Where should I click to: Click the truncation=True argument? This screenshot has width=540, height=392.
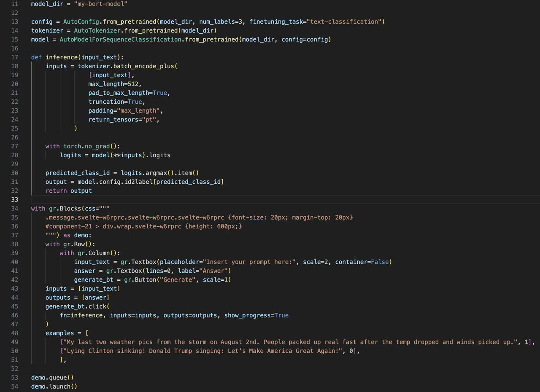[x=115, y=102]
